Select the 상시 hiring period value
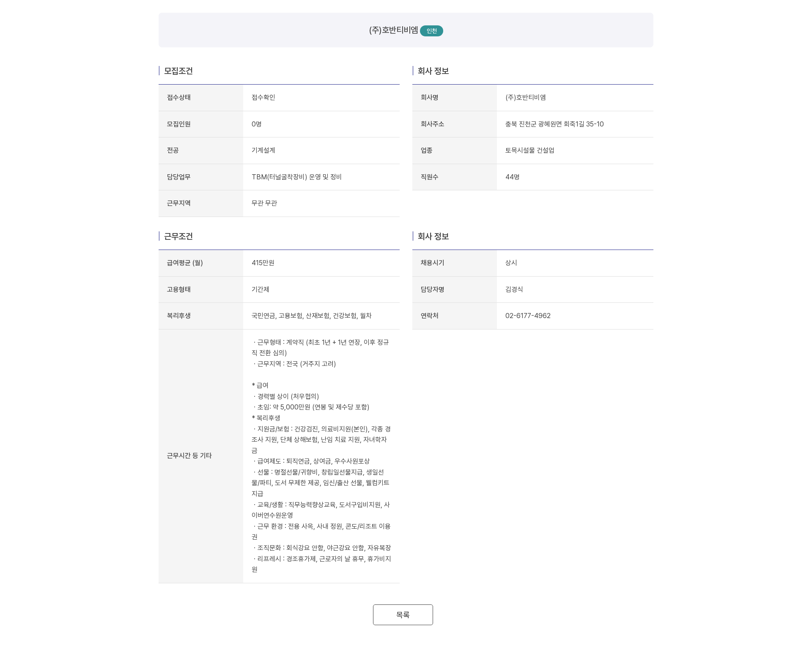Screen dimensions: 812x659 [x=511, y=263]
